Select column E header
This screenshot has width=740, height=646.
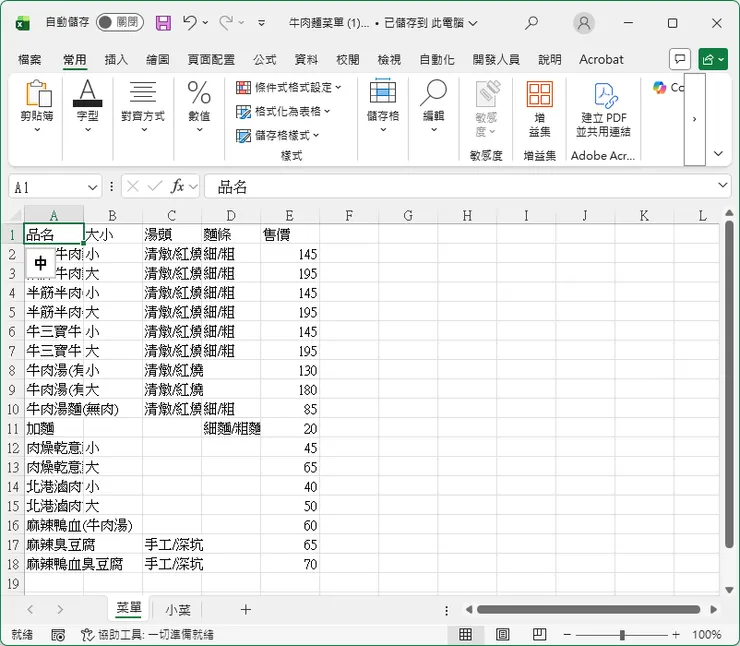pyautogui.click(x=290, y=215)
